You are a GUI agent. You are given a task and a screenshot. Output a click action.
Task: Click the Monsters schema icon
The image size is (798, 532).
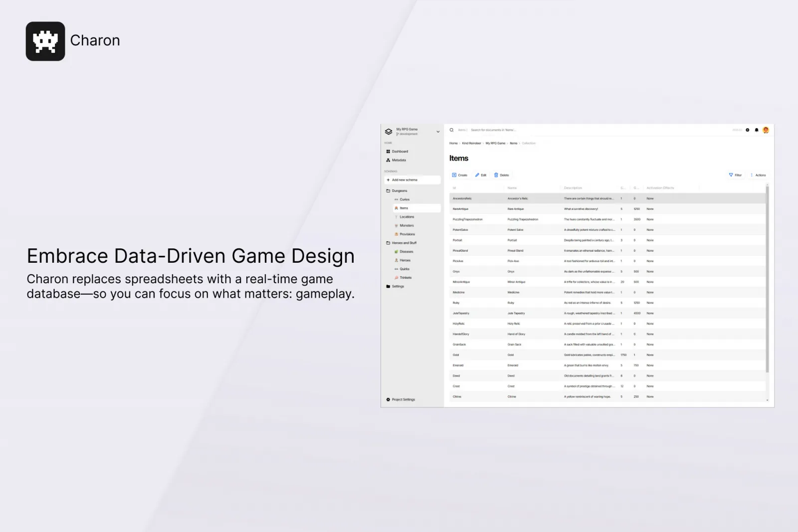pyautogui.click(x=396, y=225)
